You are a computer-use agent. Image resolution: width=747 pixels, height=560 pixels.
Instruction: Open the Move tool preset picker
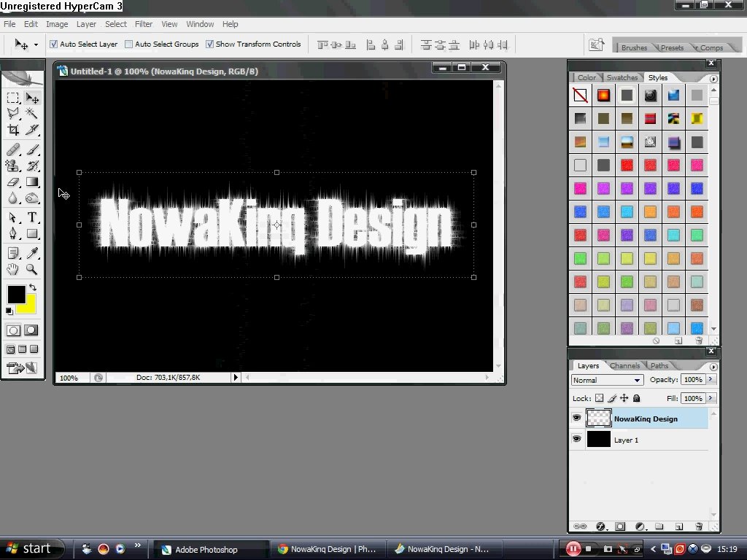pos(36,44)
